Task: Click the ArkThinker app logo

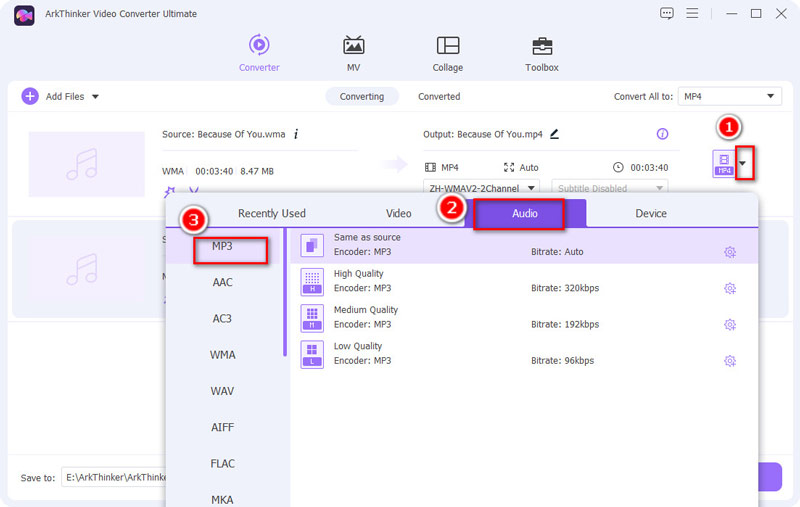Action: pyautogui.click(x=24, y=15)
